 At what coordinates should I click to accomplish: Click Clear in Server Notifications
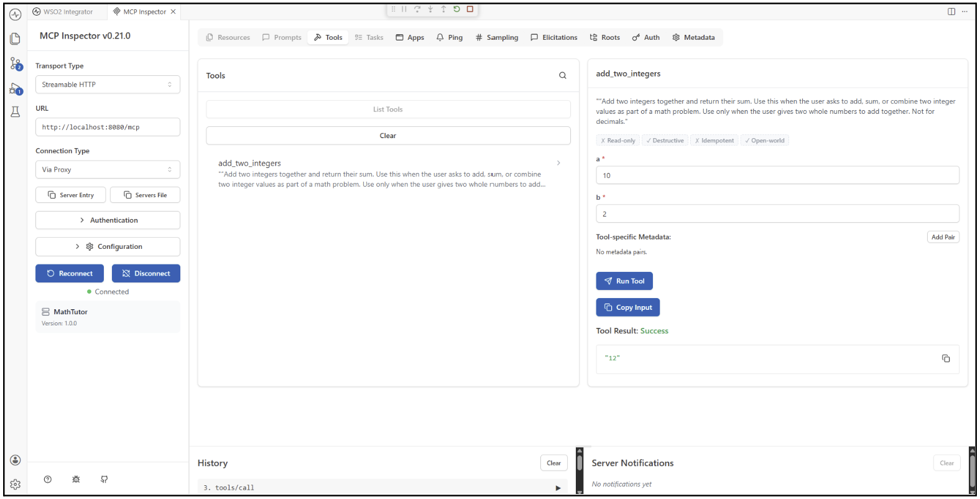tap(946, 463)
